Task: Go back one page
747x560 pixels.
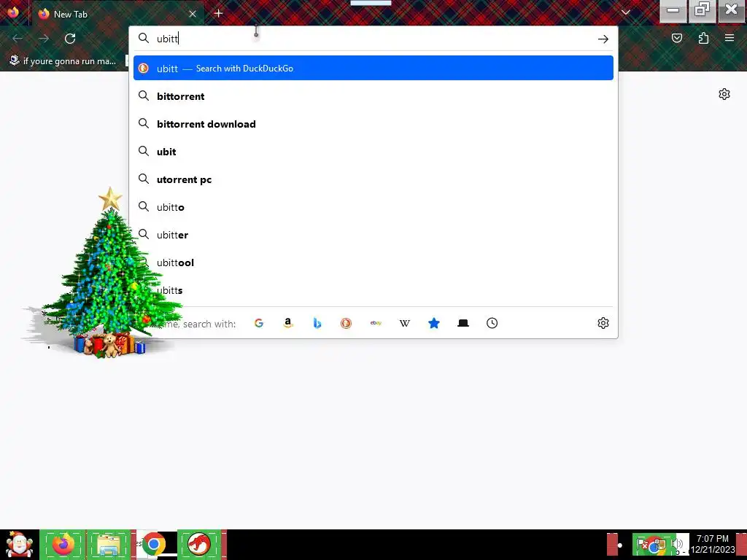Action: 18,39
